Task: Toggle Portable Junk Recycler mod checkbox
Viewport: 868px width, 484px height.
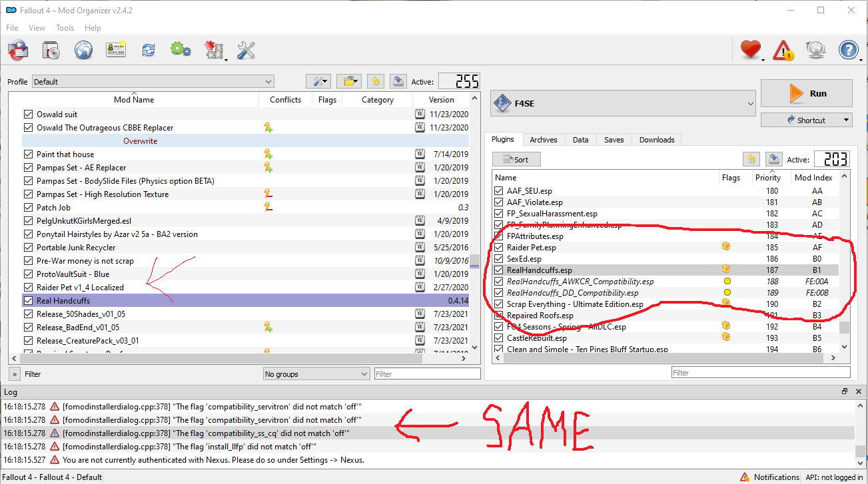Action: (28, 247)
